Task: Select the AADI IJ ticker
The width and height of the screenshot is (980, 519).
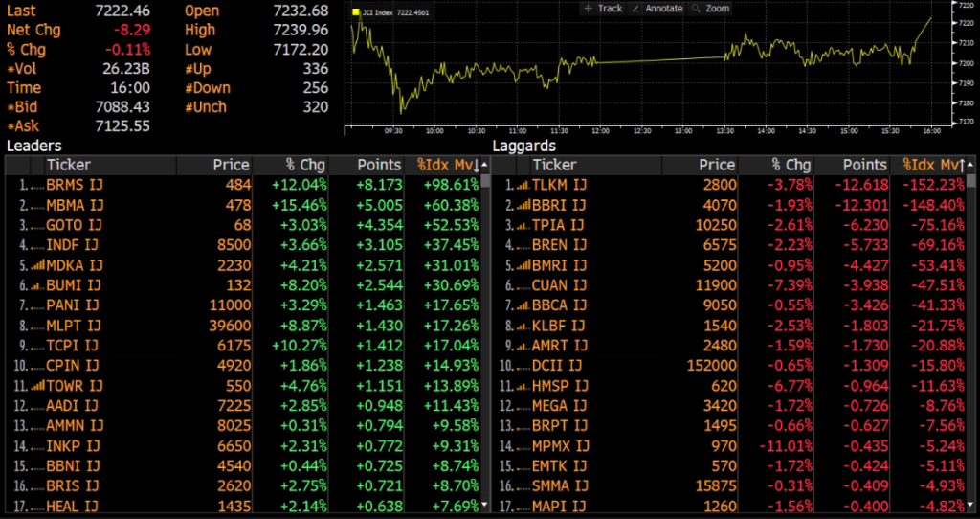Action: 73,406
